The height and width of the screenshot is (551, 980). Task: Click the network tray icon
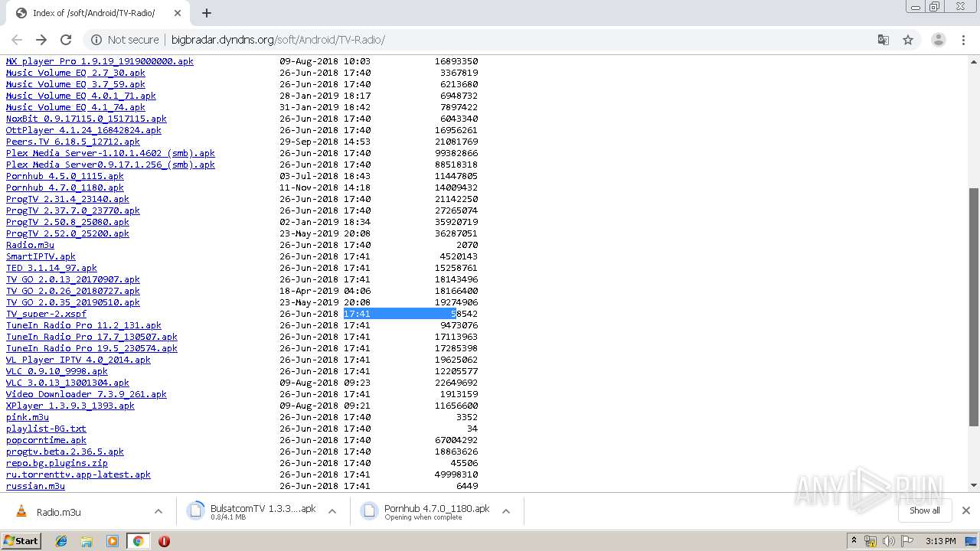[x=871, y=541]
